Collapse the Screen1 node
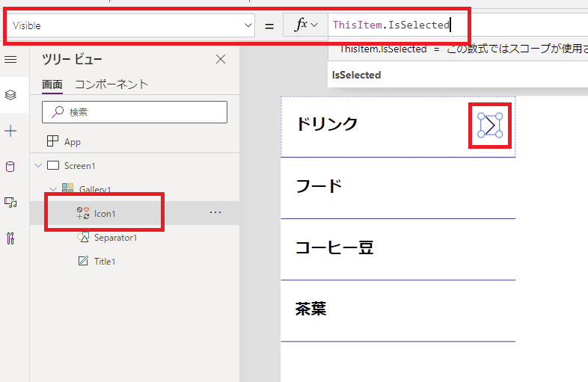 38,165
